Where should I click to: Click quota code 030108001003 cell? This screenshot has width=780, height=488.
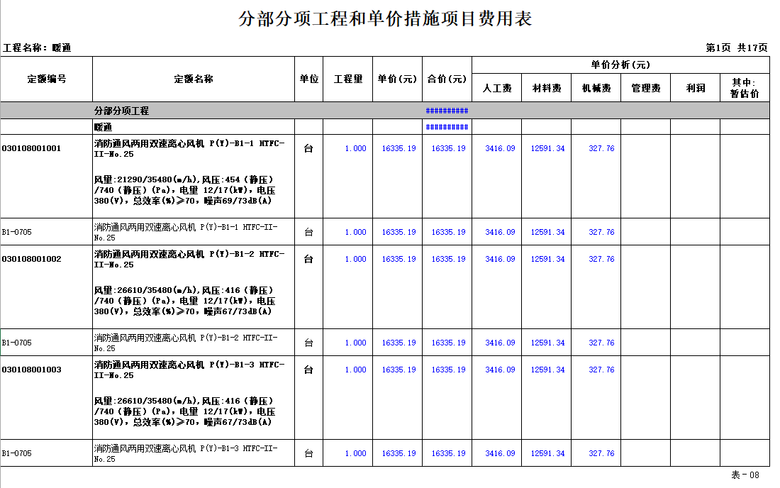[x=32, y=370]
